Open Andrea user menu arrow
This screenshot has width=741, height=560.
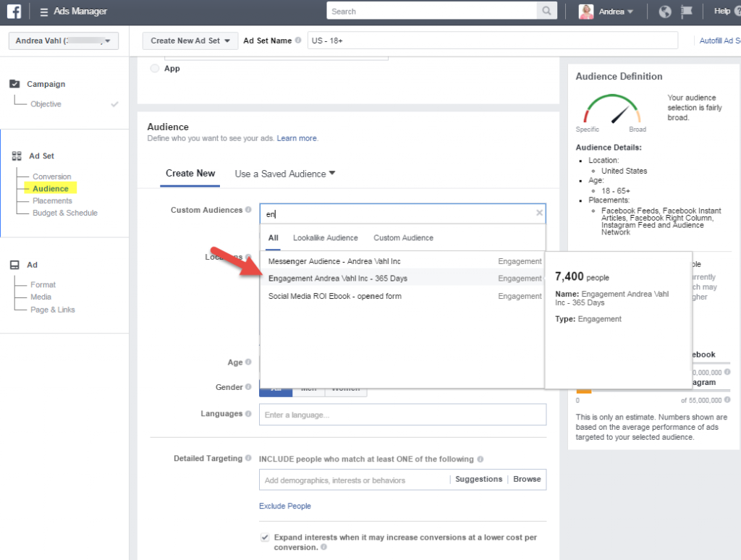pyautogui.click(x=630, y=12)
